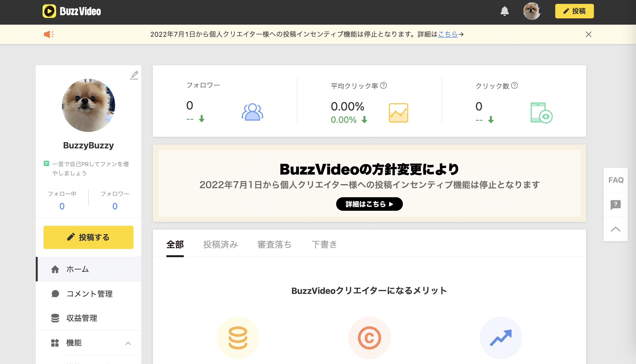This screenshot has width=636, height=364.
Task: Open the フォロワー count in the profile card
Action: 115,206
